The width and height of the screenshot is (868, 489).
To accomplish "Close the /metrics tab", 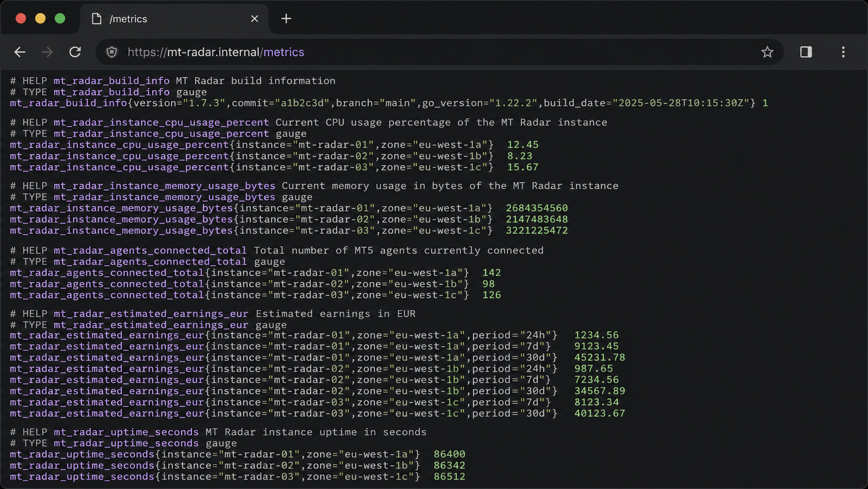I will [254, 19].
